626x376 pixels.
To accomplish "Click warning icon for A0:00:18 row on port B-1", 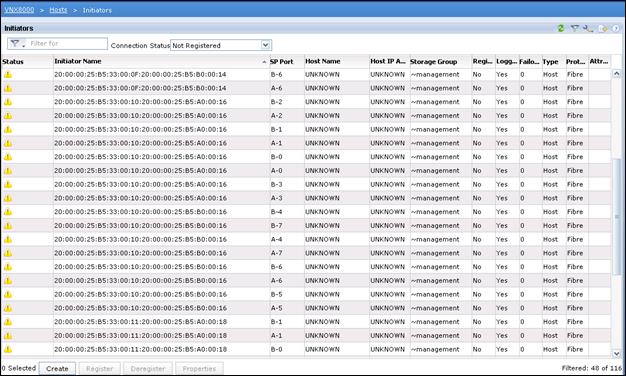I will tap(8, 322).
